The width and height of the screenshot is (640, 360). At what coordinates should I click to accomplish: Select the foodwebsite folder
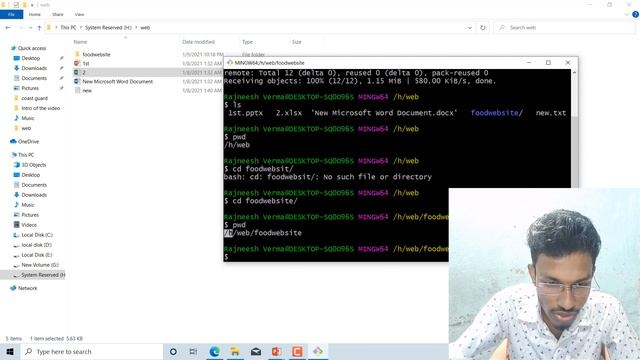pos(96,54)
